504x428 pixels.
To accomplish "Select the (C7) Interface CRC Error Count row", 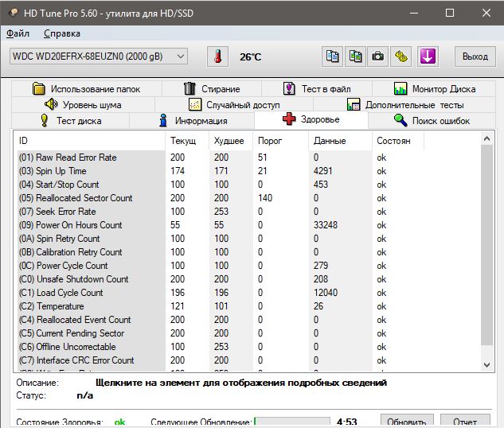I will (x=219, y=360).
